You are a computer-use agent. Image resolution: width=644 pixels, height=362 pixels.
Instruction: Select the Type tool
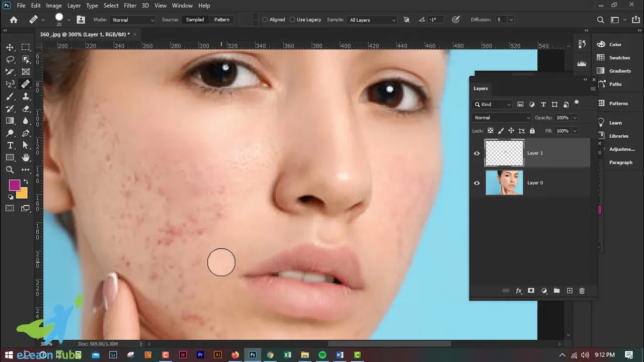[10, 145]
